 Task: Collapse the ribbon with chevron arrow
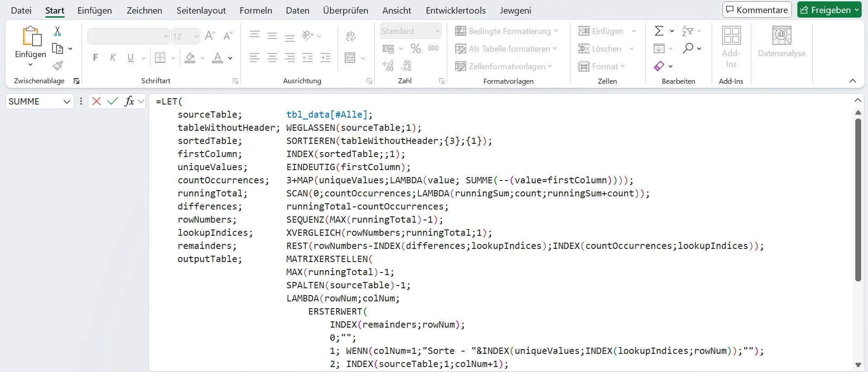[853, 81]
